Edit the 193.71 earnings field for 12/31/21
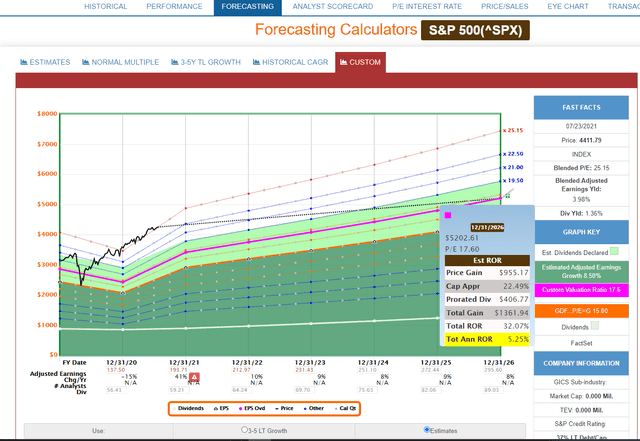Image resolution: width=640 pixels, height=441 pixels. coord(179,370)
